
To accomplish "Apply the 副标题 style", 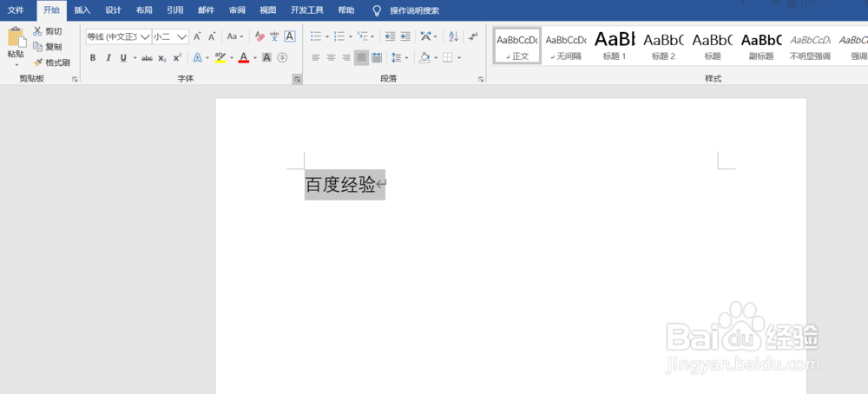I will 761,45.
